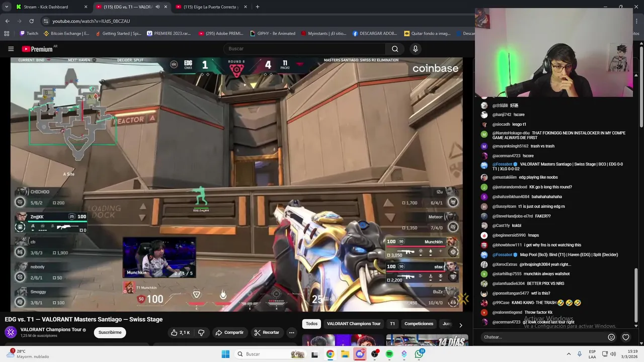This screenshot has width=644, height=362.
Task: Open the Getting Started bookmark
Action: click(118, 34)
